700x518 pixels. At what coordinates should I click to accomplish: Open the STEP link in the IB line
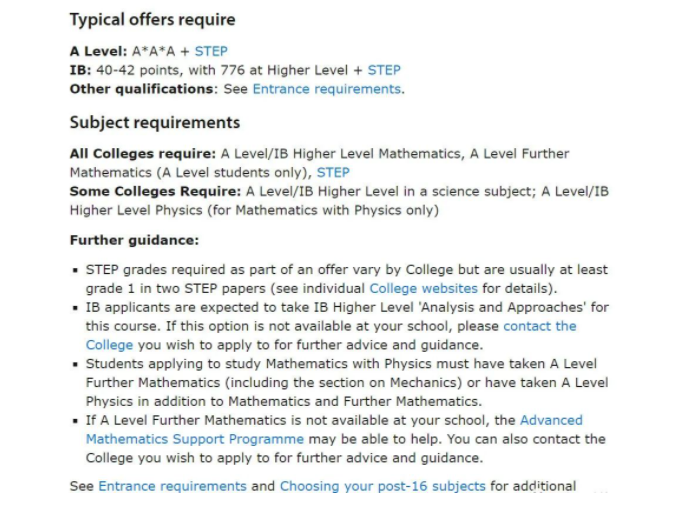pyautogui.click(x=384, y=70)
